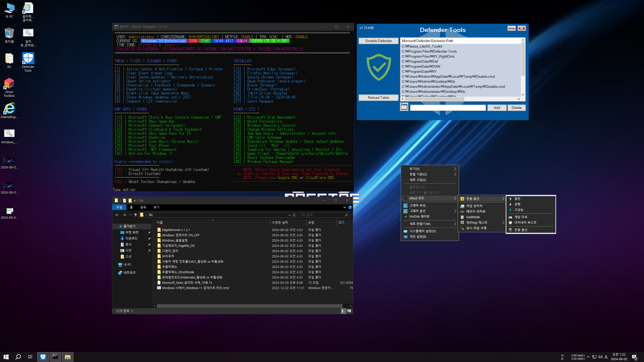Select the 디펜더_관리 folder
Image resolution: width=644 pixels, height=362 pixels.
[x=170, y=251]
